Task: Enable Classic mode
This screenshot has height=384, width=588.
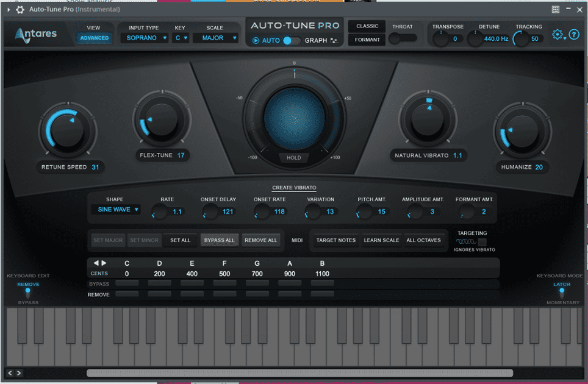Action: tap(367, 26)
